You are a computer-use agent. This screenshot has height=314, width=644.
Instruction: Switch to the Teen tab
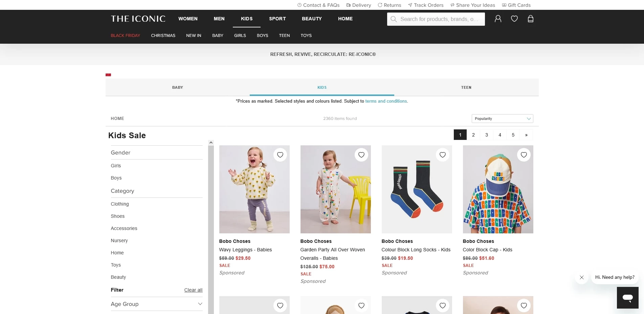coord(466,87)
